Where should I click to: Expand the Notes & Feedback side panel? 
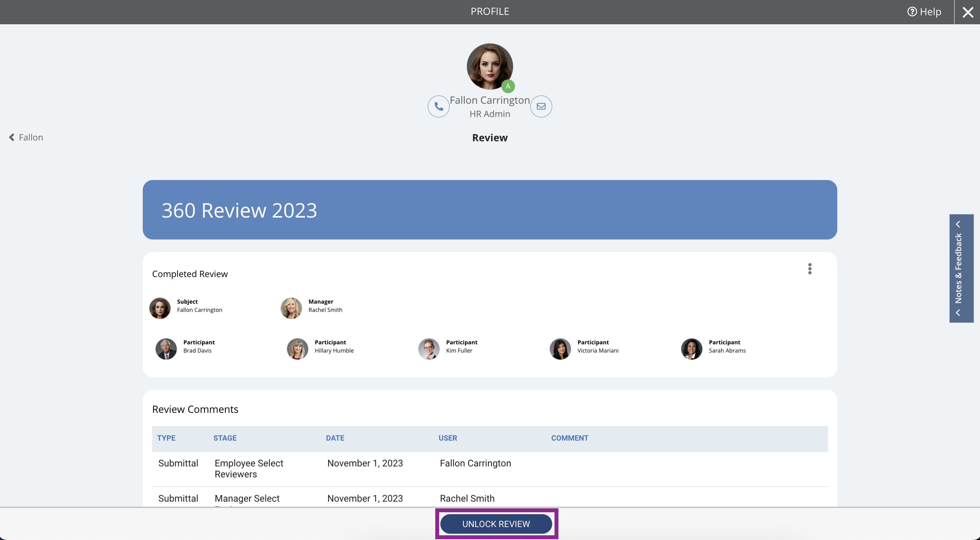point(961,268)
